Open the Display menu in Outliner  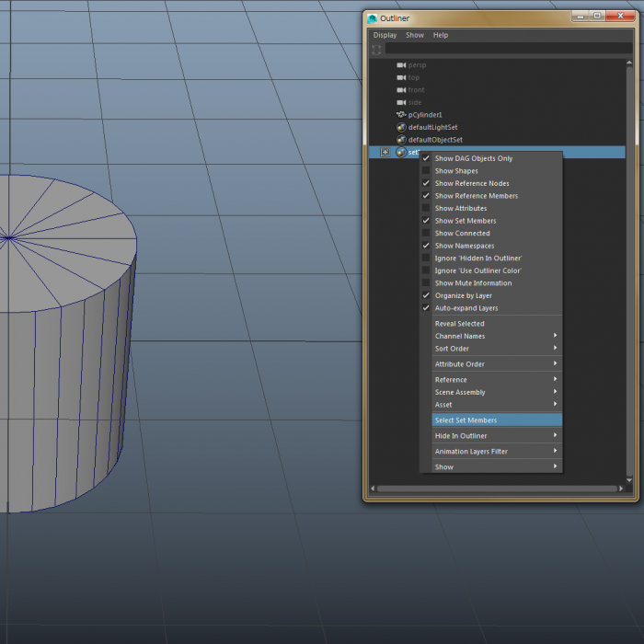(x=385, y=35)
